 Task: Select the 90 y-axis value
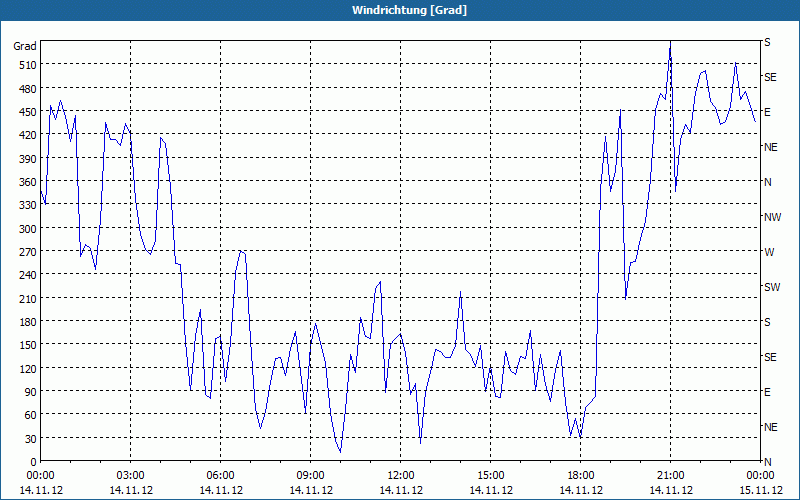click(31, 391)
